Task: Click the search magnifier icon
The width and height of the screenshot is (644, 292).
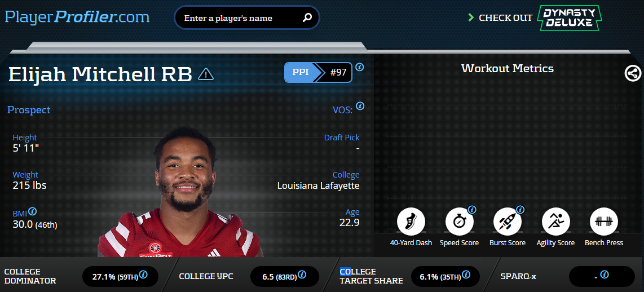Action: coord(307,18)
